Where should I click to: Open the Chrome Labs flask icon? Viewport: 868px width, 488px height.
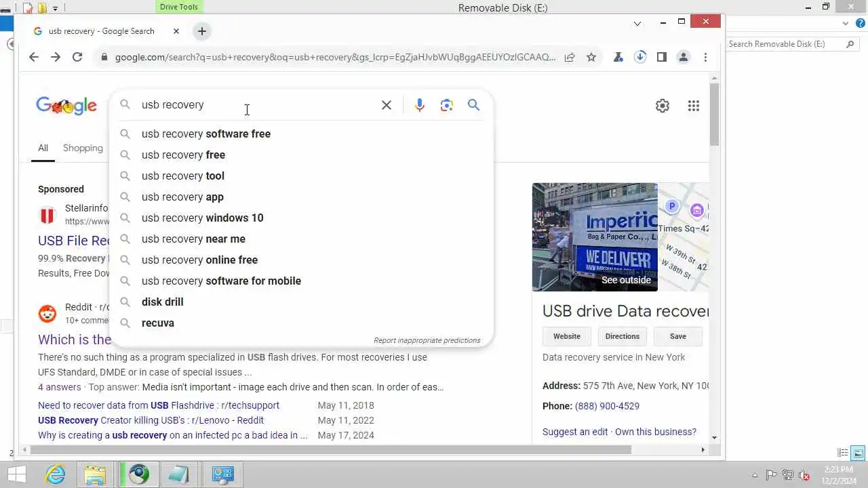[618, 57]
